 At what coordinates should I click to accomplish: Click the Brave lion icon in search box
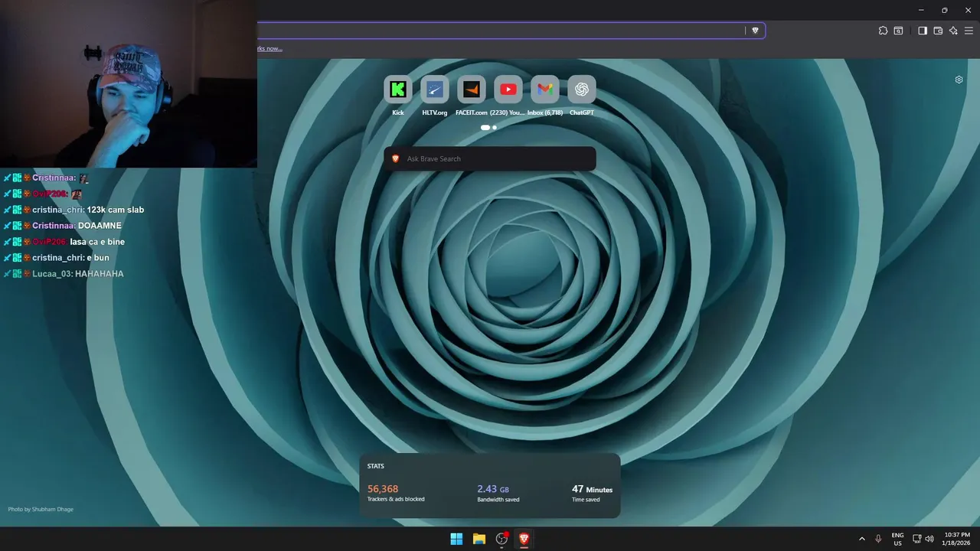395,158
